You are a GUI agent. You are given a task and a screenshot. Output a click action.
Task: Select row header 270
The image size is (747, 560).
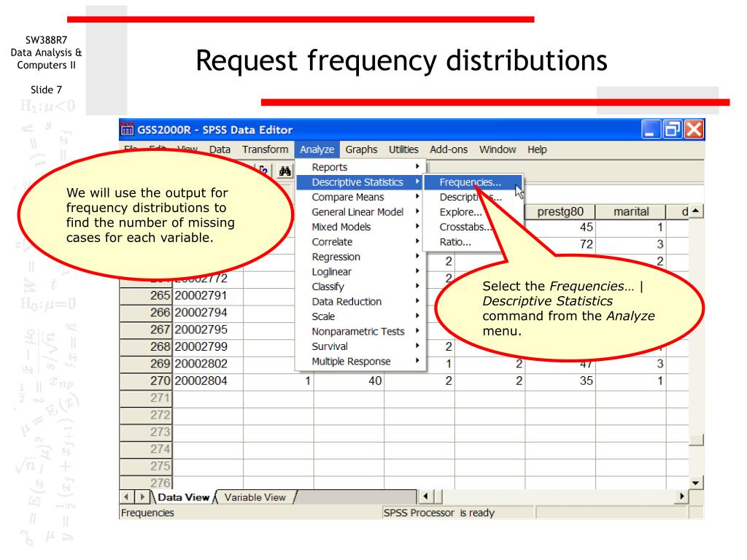(x=146, y=381)
